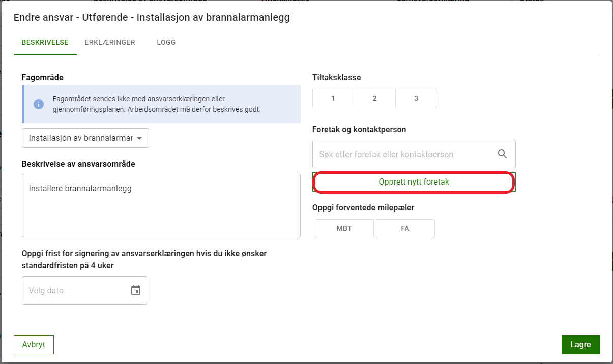The width and height of the screenshot is (613, 364).
Task: Open the calendar date picker icon
Action: [x=136, y=290]
